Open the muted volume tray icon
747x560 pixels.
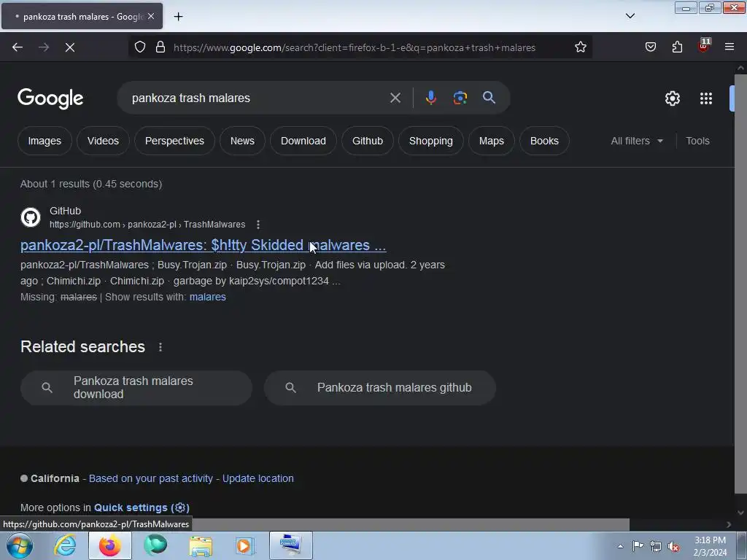[x=673, y=546]
